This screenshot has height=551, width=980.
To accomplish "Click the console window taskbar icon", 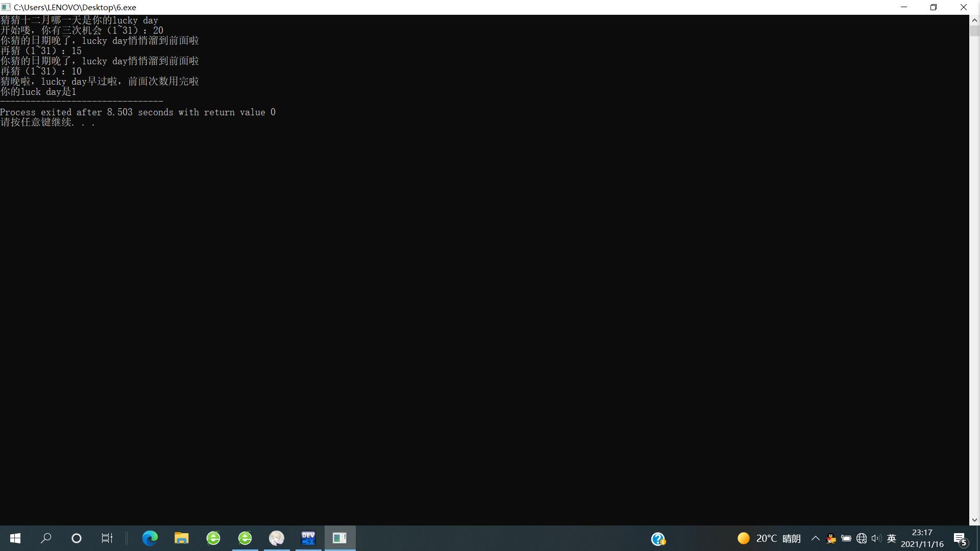I will click(x=340, y=538).
